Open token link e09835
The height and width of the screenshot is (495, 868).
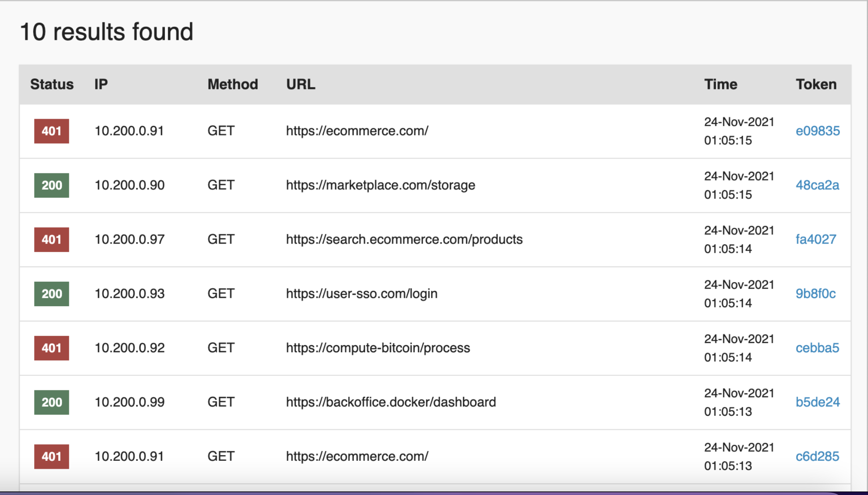point(817,131)
